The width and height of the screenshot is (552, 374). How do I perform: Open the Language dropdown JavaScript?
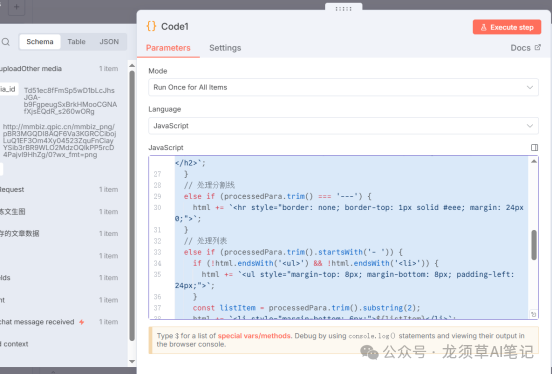pos(343,126)
